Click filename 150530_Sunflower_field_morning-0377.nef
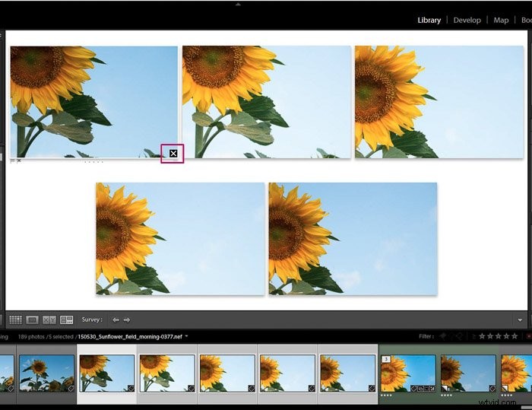Image resolution: width=532 pixels, height=410 pixels. coord(130,337)
